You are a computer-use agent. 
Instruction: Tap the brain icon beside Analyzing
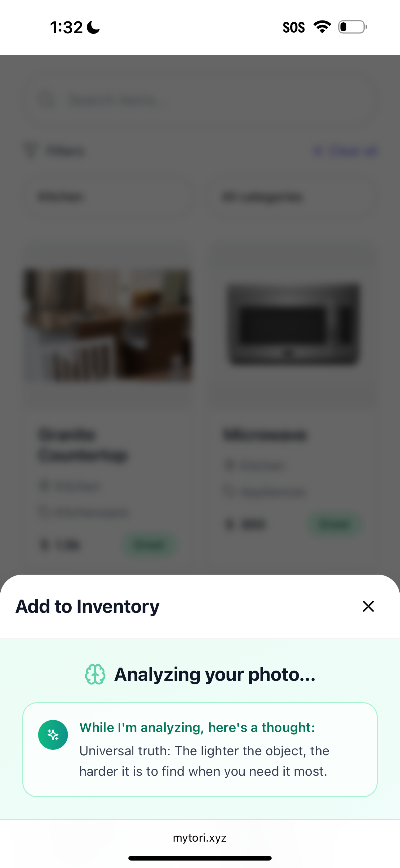95,674
